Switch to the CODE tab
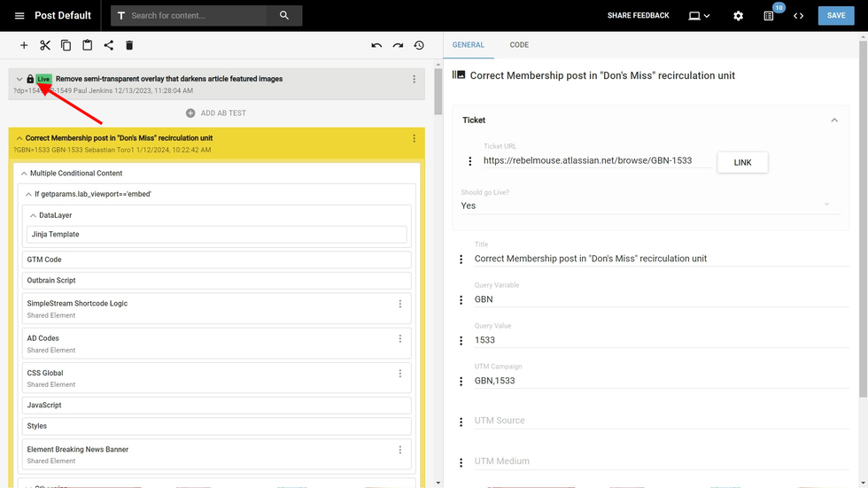 [519, 45]
